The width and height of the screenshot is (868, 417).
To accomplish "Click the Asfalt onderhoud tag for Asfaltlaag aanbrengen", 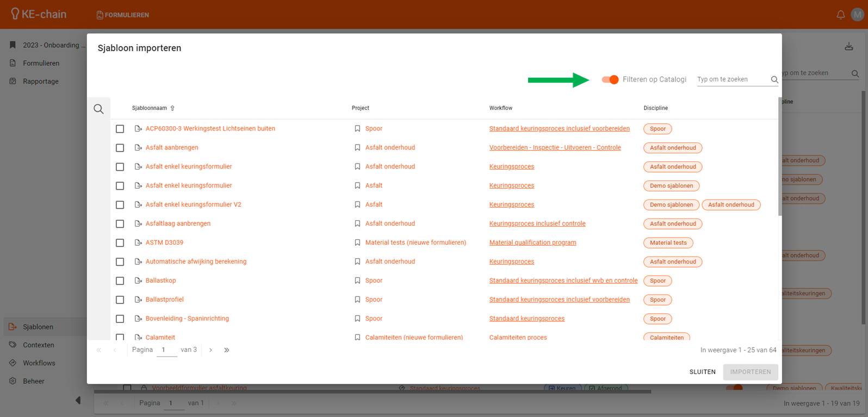I will point(672,223).
